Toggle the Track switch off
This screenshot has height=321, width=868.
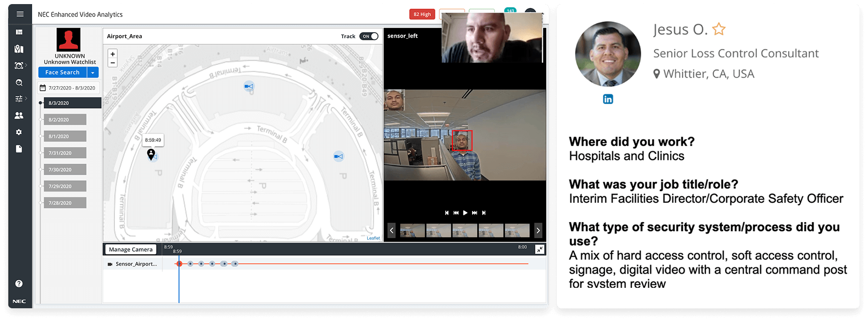point(369,36)
